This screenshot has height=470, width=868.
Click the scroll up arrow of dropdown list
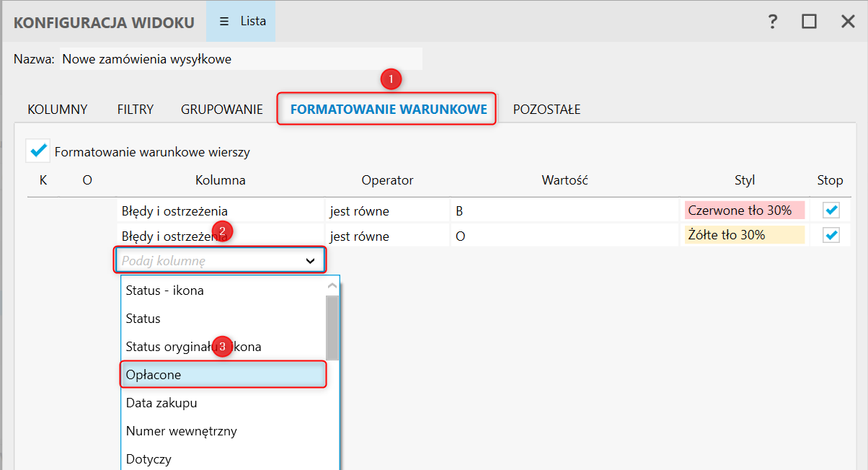coord(332,285)
